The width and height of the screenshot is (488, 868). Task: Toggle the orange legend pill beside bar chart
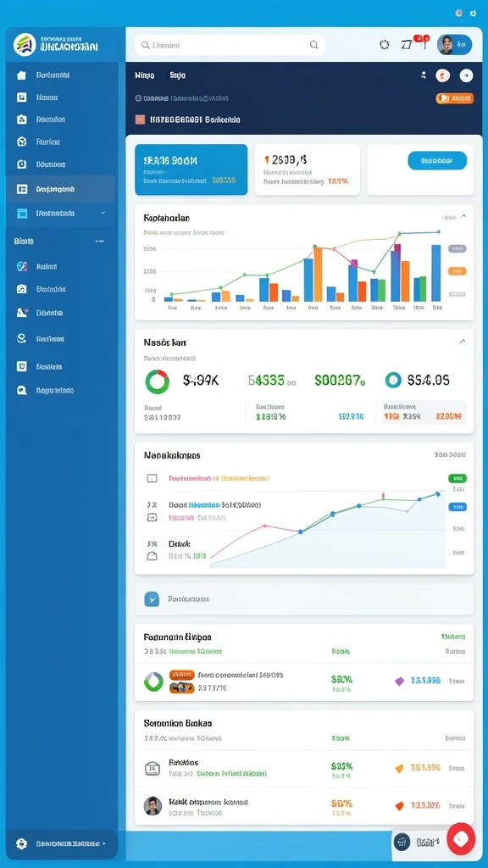pyautogui.click(x=457, y=271)
